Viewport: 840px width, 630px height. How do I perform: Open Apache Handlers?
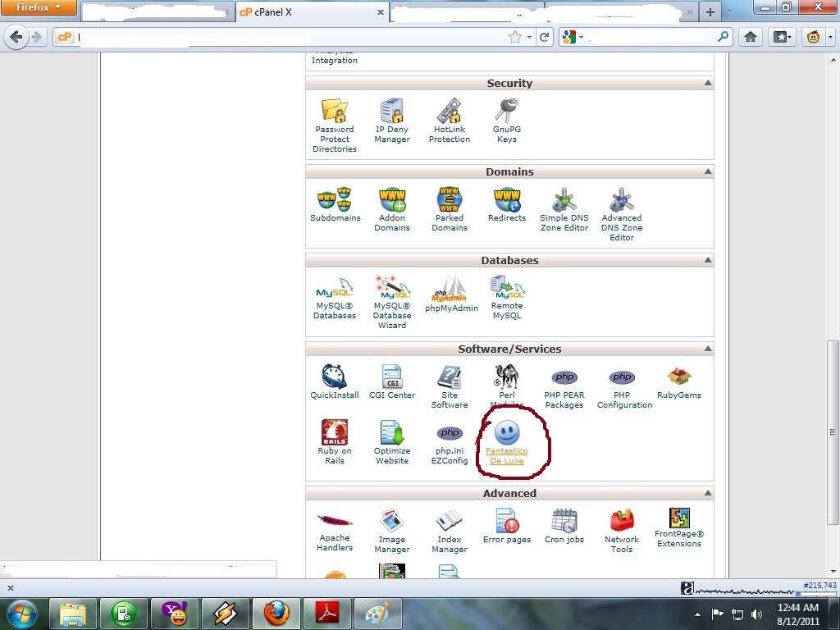(335, 532)
